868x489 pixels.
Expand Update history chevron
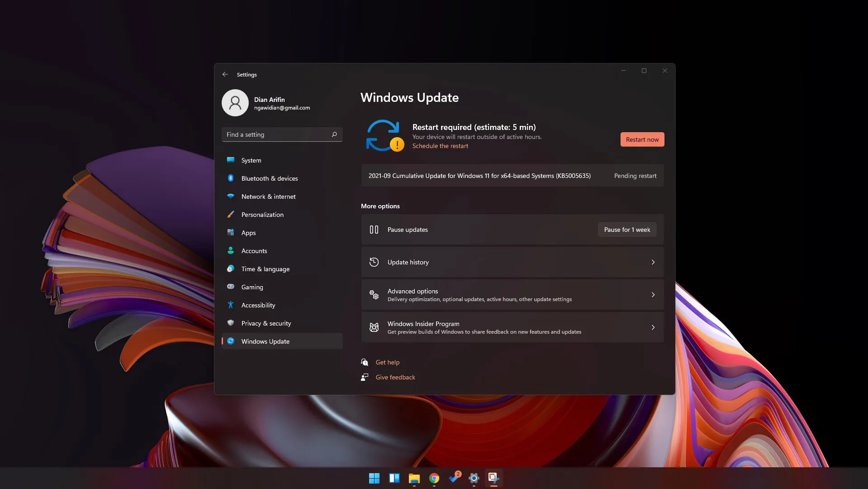click(653, 262)
